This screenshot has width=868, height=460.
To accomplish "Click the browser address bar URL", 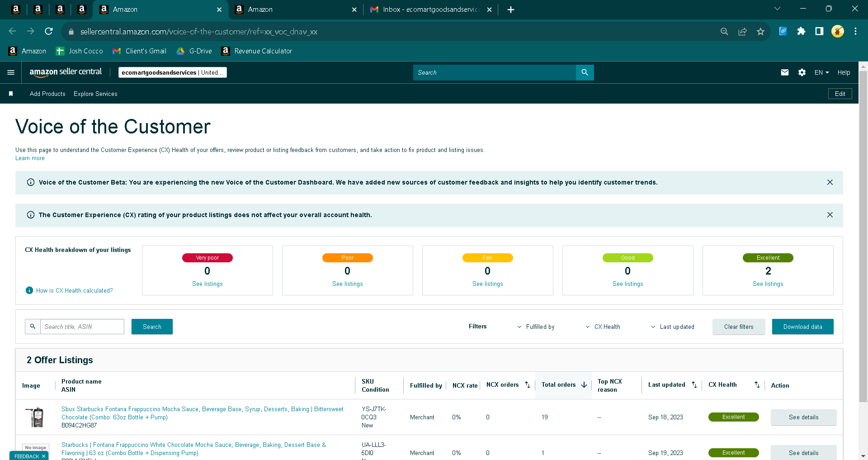I will pos(199,32).
